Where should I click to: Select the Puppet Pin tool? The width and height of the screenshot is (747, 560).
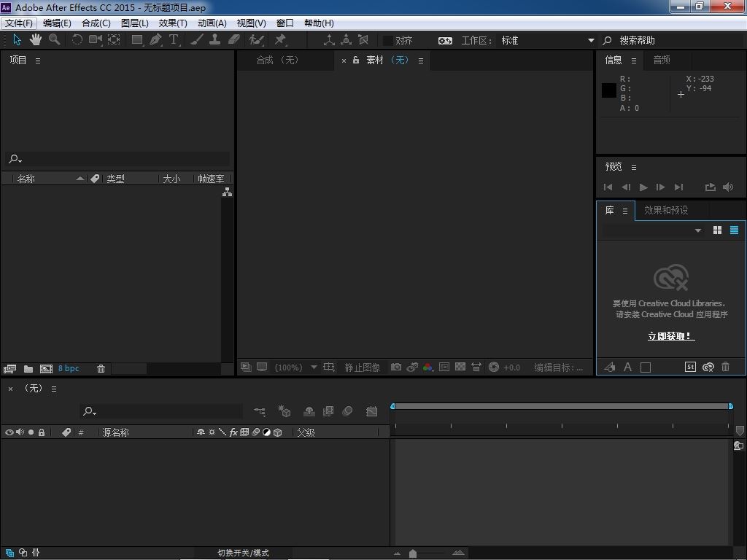click(x=281, y=39)
